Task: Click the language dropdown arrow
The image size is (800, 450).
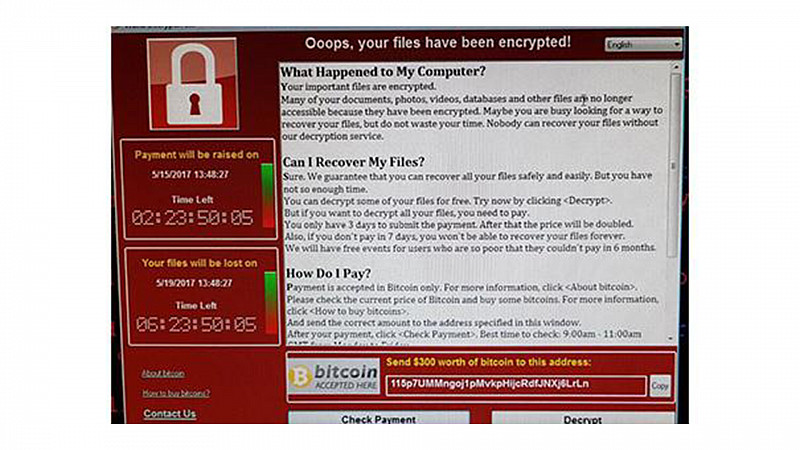Action: [x=677, y=44]
